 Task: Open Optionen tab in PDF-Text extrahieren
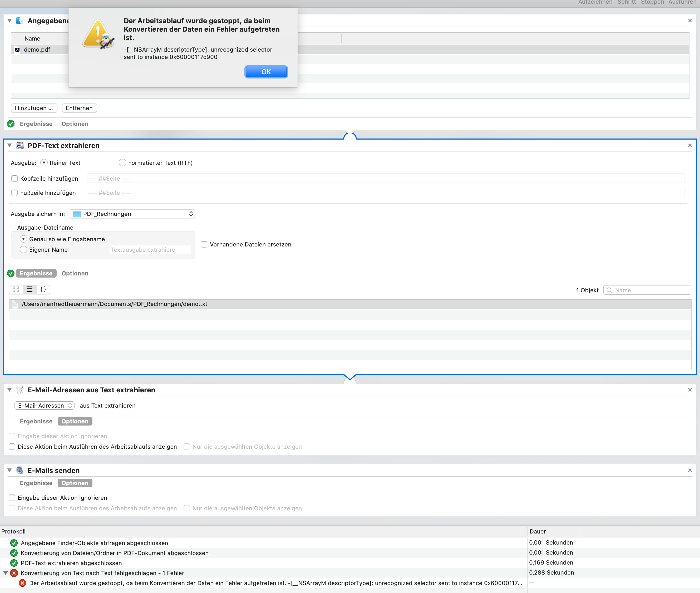coord(75,273)
